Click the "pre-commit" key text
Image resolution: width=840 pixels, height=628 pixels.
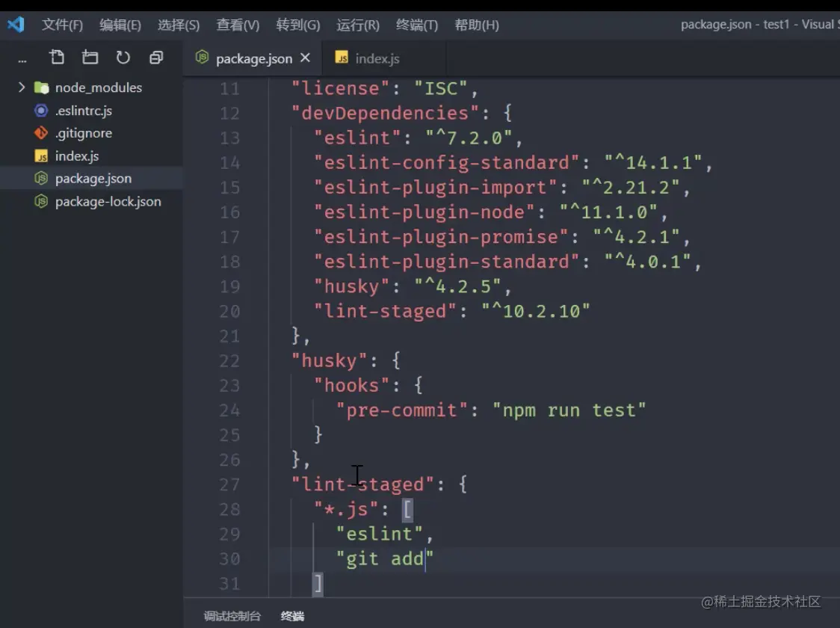(x=402, y=410)
